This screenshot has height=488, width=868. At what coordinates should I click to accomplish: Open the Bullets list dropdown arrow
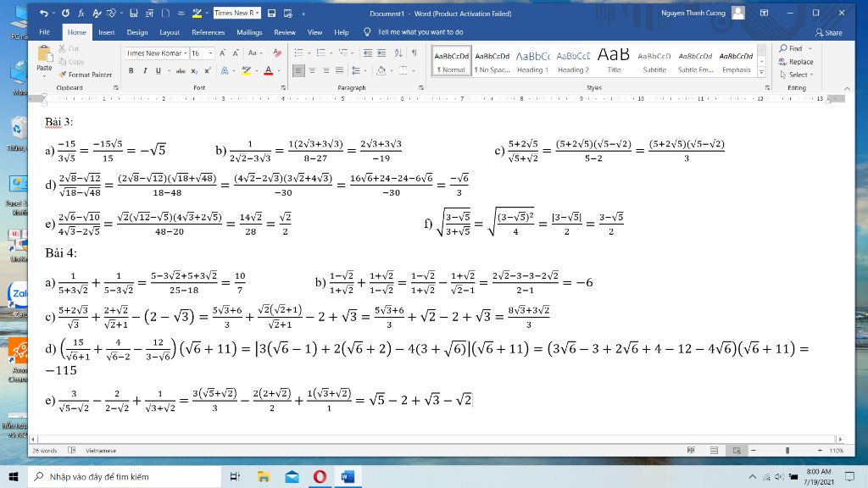pyautogui.click(x=309, y=53)
